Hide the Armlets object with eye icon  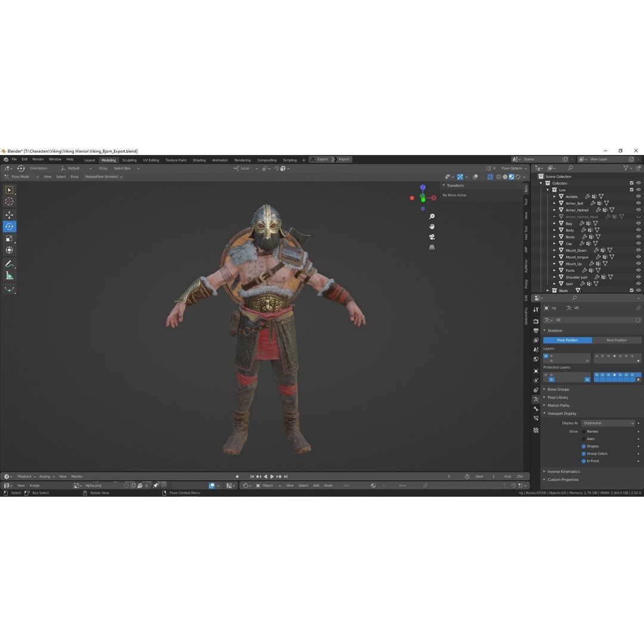(638, 196)
